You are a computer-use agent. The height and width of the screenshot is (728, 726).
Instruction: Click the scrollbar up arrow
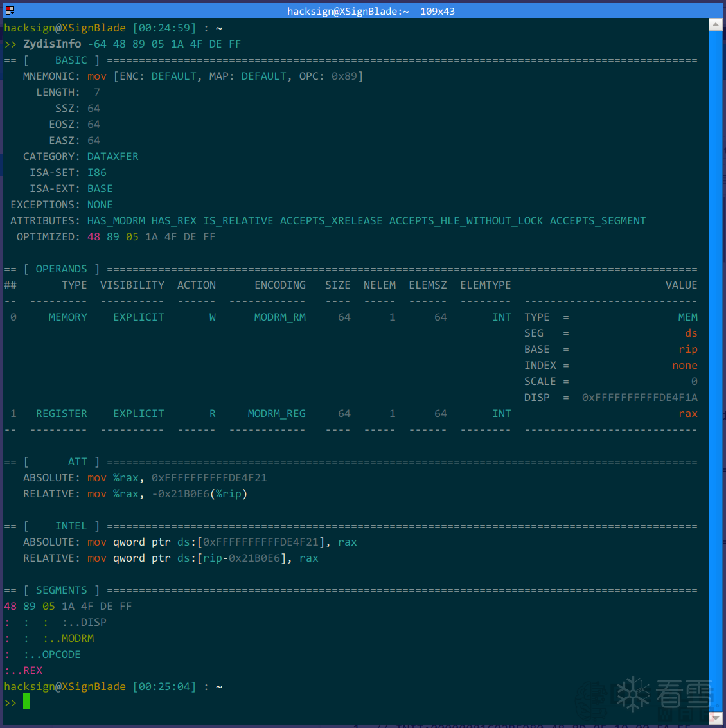(715, 24)
